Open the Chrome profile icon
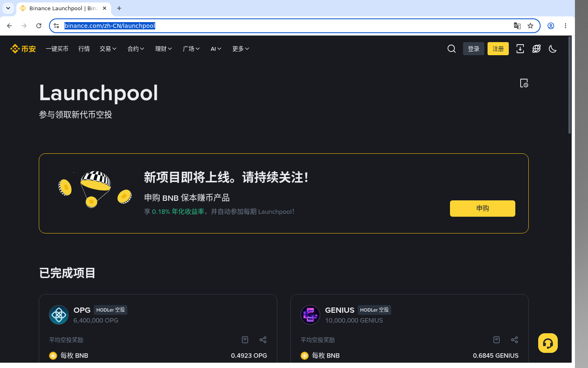Image resolution: width=588 pixels, height=368 pixels. coord(551,26)
